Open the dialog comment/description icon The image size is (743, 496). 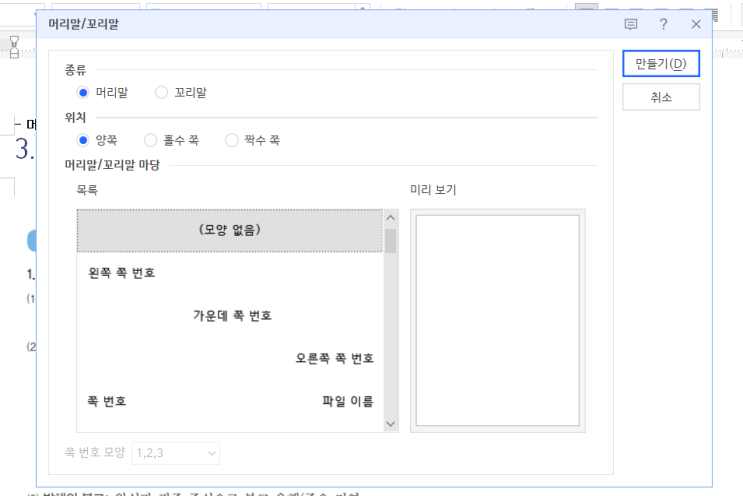coord(631,24)
